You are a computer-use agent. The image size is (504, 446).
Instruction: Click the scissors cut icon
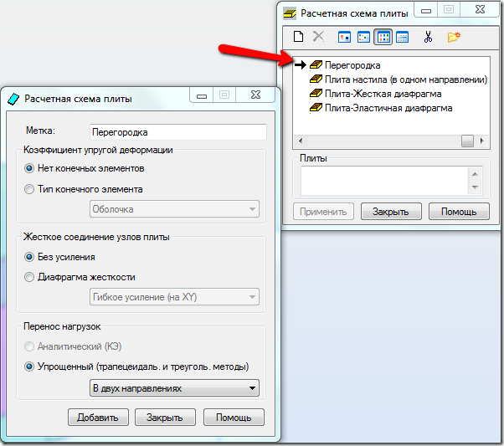pos(428,37)
